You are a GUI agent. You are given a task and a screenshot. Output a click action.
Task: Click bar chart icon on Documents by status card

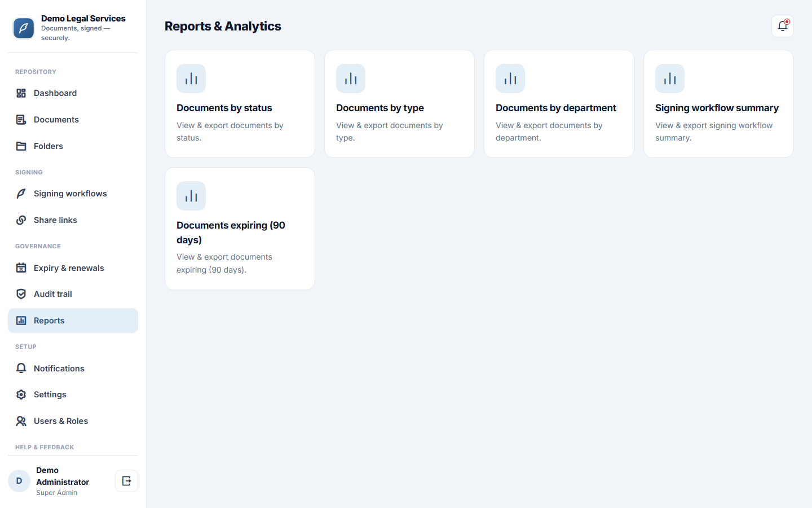(x=191, y=78)
